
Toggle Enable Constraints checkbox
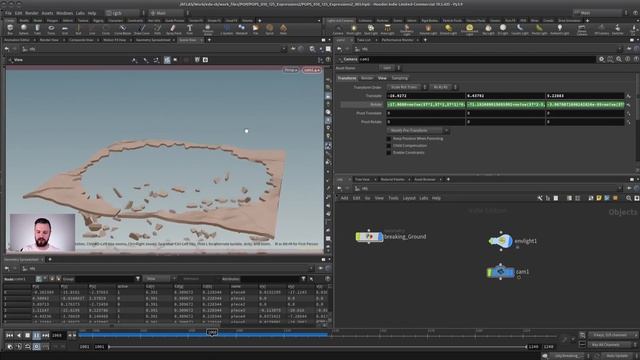[389, 153]
